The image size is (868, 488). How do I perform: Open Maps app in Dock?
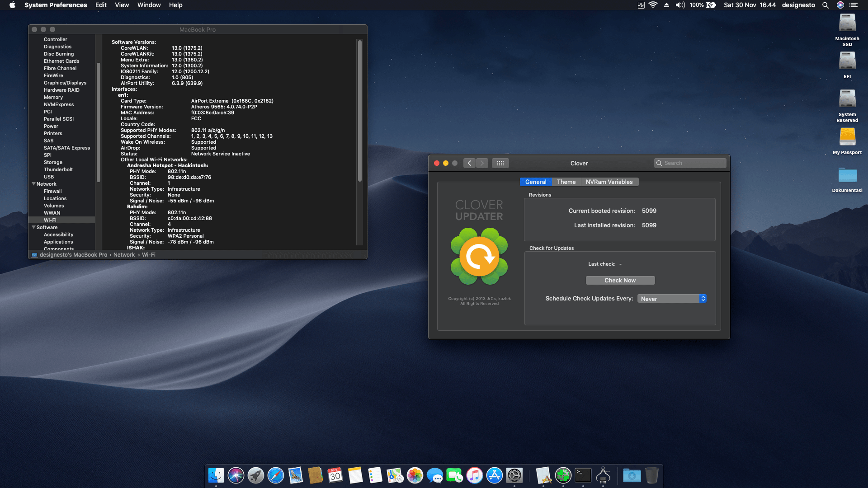click(395, 475)
